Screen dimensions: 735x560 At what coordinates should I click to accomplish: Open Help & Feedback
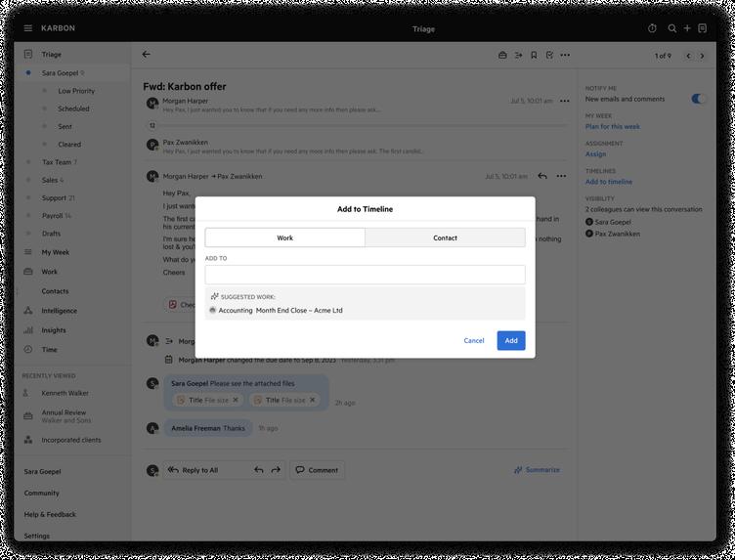click(50, 514)
